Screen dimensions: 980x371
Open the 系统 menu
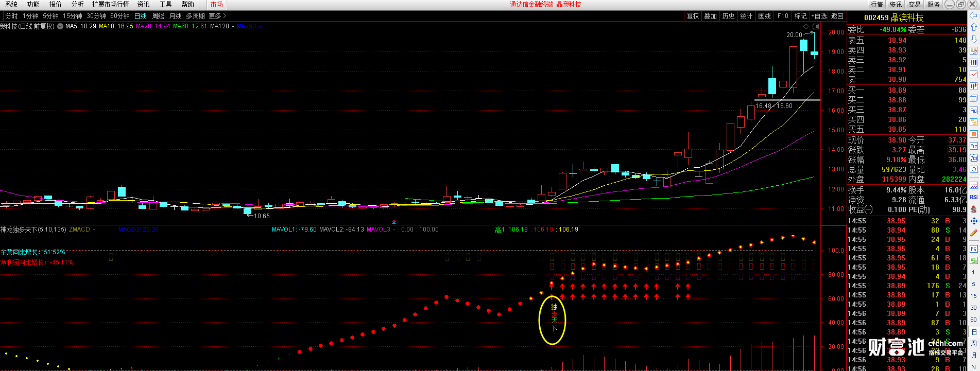click(11, 4)
